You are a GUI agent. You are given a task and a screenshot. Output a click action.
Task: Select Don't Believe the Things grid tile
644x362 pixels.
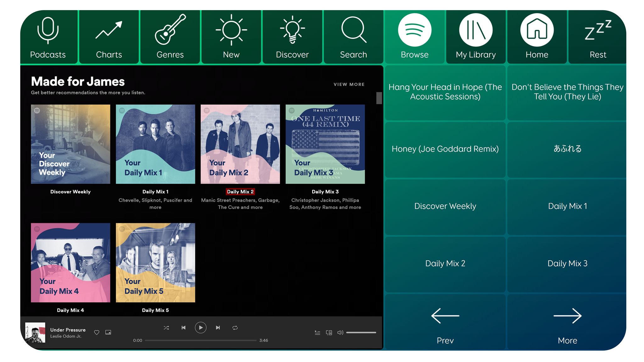pyautogui.click(x=567, y=92)
